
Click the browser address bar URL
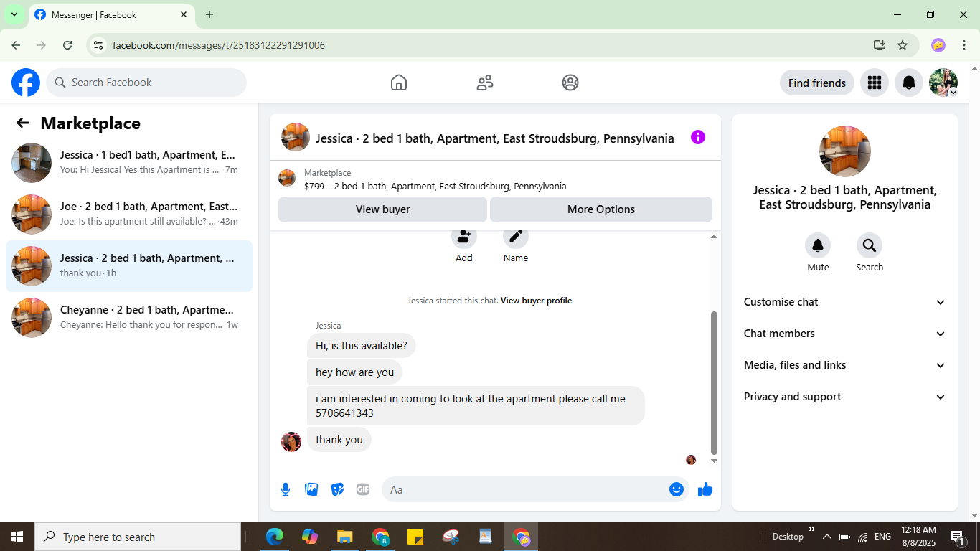[219, 45]
